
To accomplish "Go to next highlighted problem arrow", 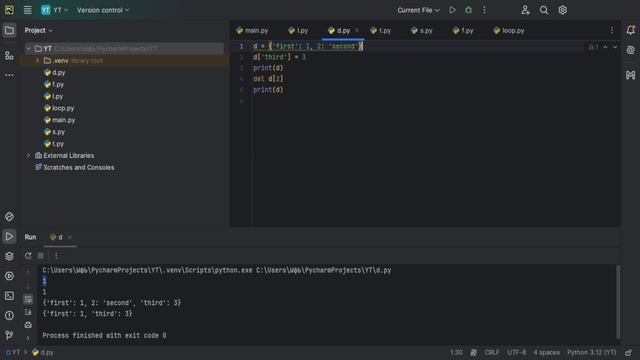I will [x=615, y=47].
